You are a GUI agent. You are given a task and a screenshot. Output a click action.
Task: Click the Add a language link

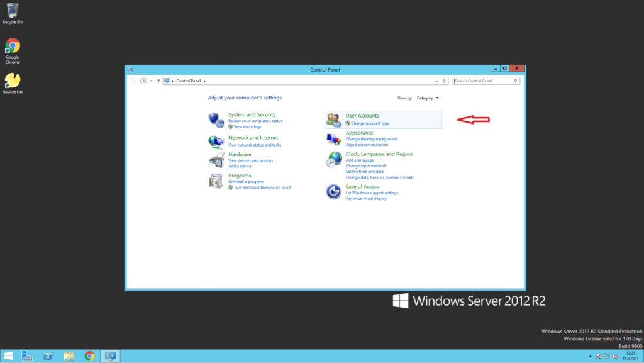tap(360, 160)
